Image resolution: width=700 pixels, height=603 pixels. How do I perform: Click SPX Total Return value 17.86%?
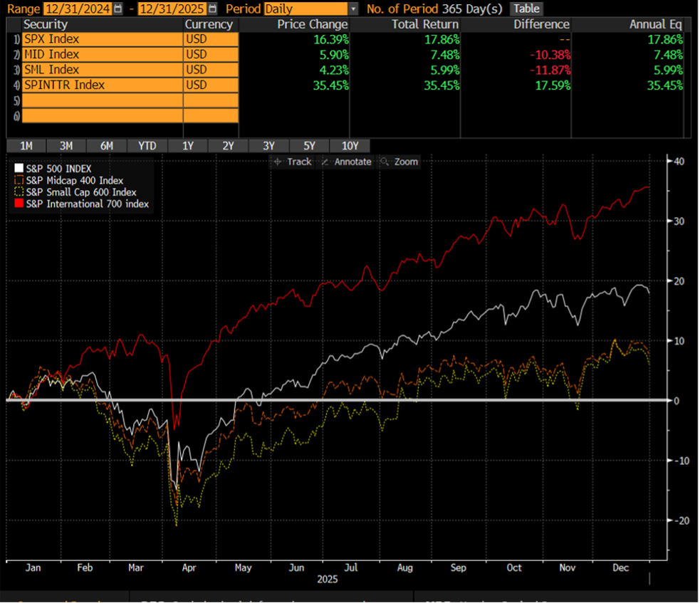(442, 40)
